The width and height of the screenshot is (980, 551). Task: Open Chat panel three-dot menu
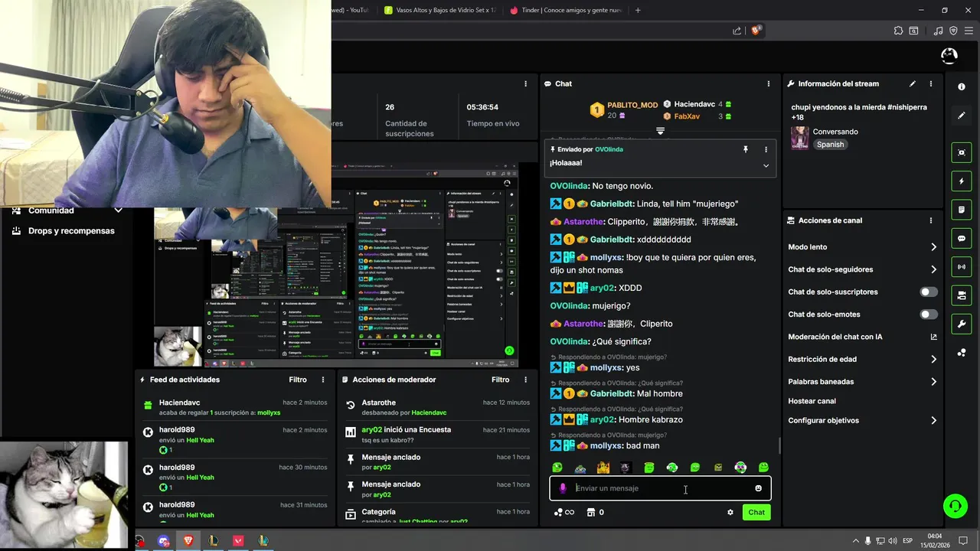click(x=769, y=83)
